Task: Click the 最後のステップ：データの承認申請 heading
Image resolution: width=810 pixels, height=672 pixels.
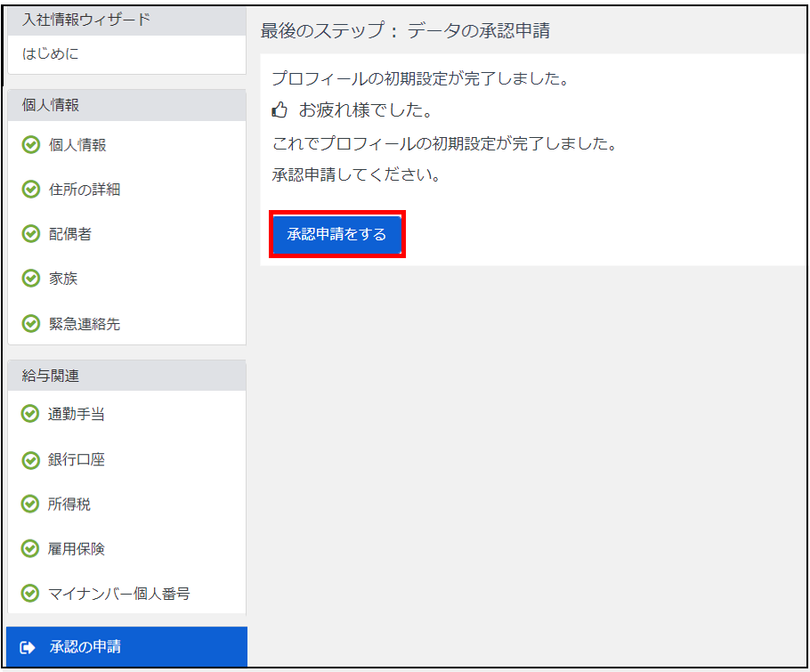Action: point(405,31)
